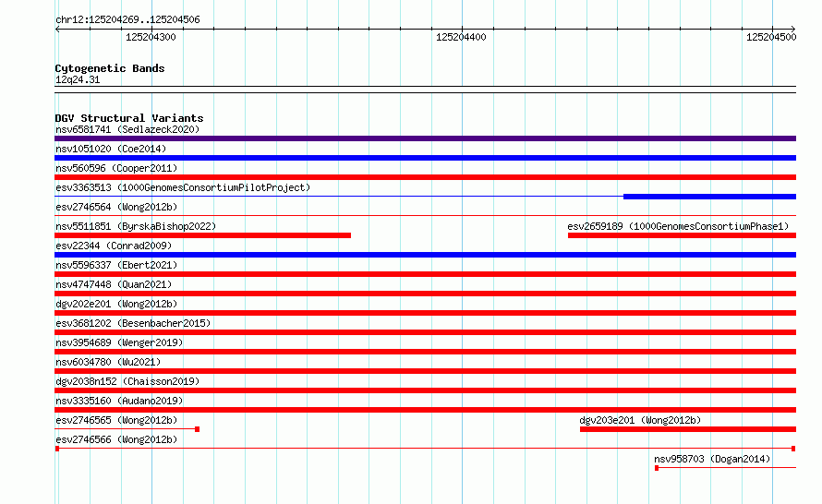Click the blue nsv1051020 variant bar

(425, 158)
